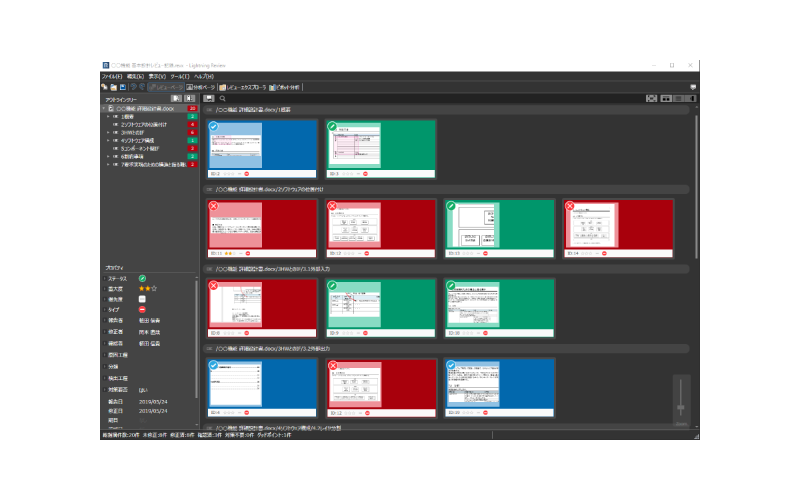Expand the ステータス property row
The height and width of the screenshot is (500, 800).
[103, 277]
